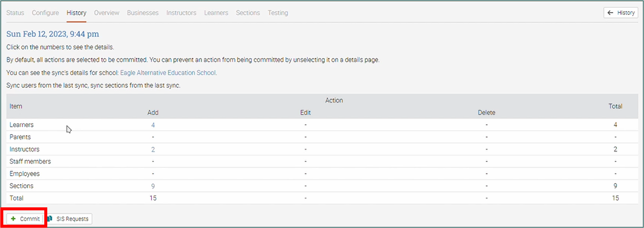Open Eagle Alternative Education School link

tap(168, 73)
